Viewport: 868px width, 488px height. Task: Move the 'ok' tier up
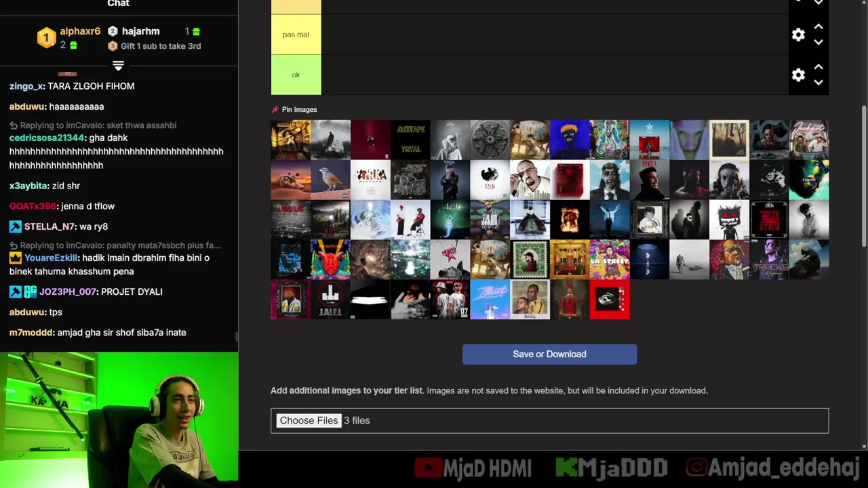(818, 67)
